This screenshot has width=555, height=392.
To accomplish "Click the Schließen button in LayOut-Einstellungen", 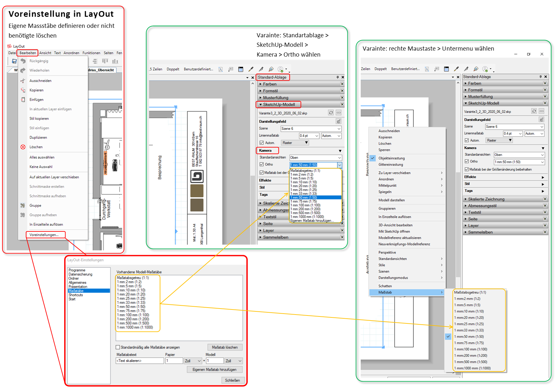I will pos(232,380).
